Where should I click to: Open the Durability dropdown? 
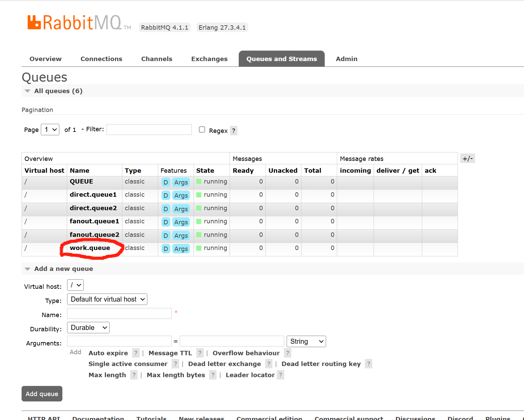[x=88, y=327]
